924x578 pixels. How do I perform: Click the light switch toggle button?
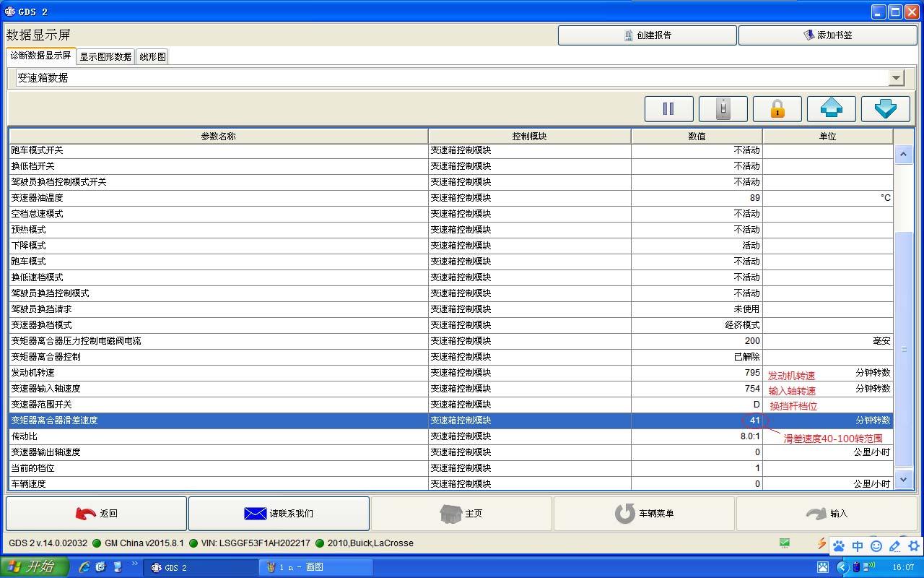tap(723, 109)
